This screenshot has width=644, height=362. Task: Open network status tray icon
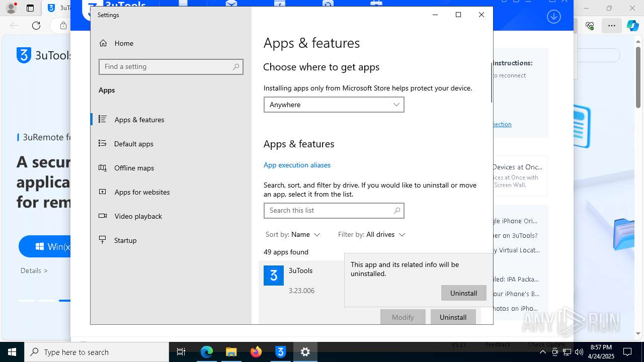[567, 352]
